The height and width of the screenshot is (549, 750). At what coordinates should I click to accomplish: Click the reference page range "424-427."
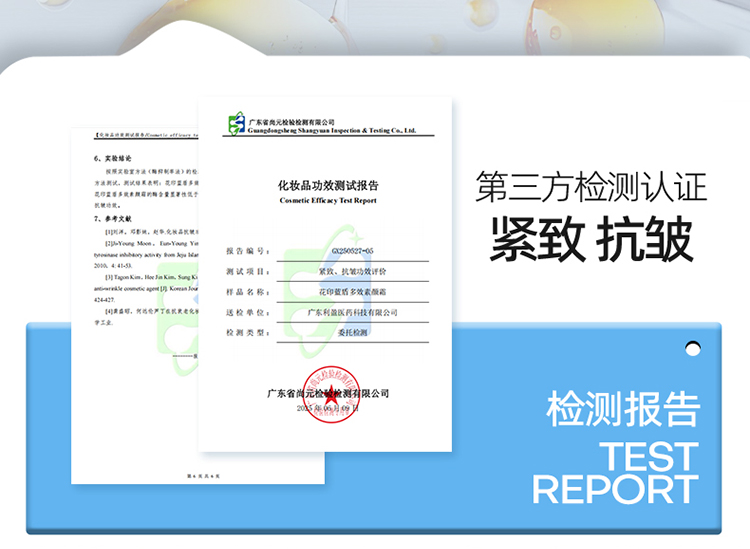tap(104, 300)
